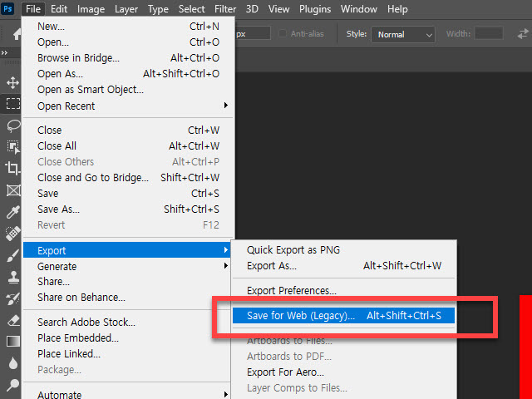This screenshot has height=399, width=532.
Task: Open the View menu
Action: tap(278, 9)
